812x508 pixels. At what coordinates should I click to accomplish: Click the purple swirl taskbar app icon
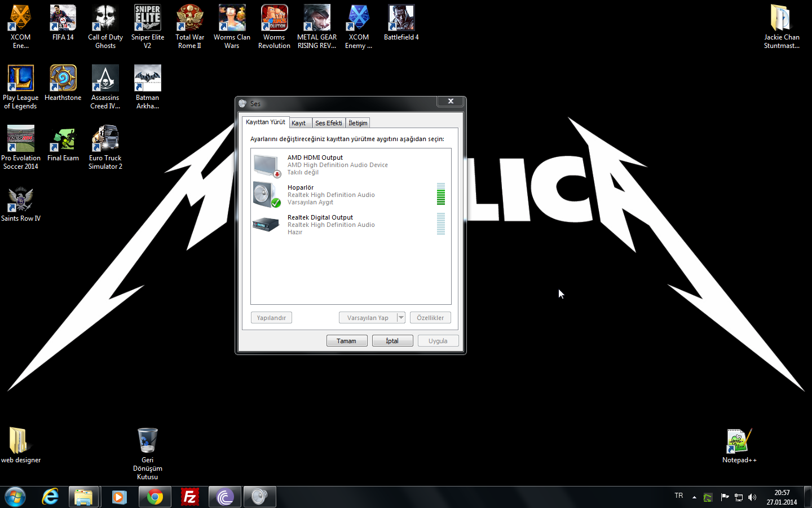point(225,497)
